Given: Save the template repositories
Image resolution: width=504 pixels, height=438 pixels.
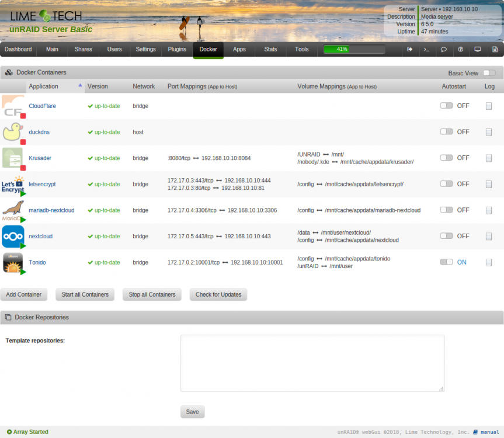Looking at the screenshot, I should [192, 412].
